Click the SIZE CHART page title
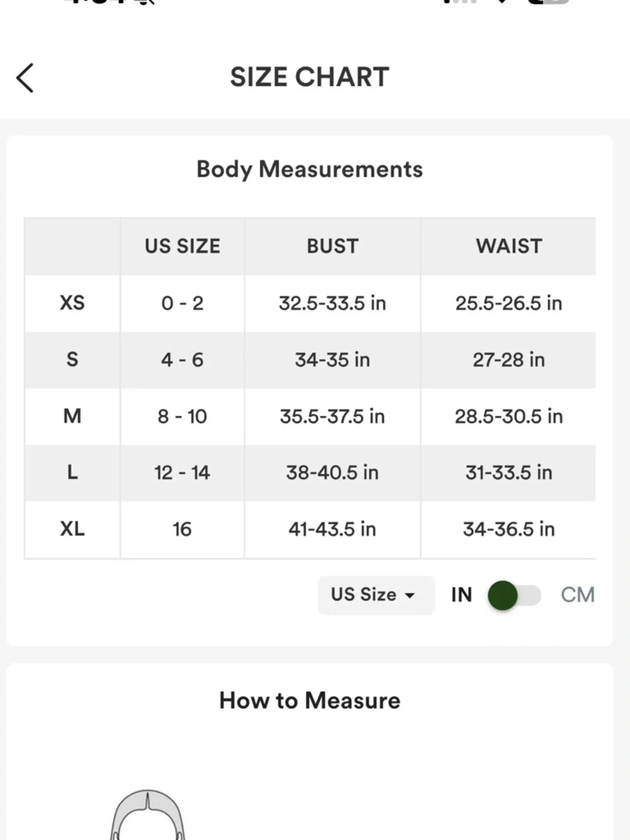The height and width of the screenshot is (840, 630). pos(309,77)
